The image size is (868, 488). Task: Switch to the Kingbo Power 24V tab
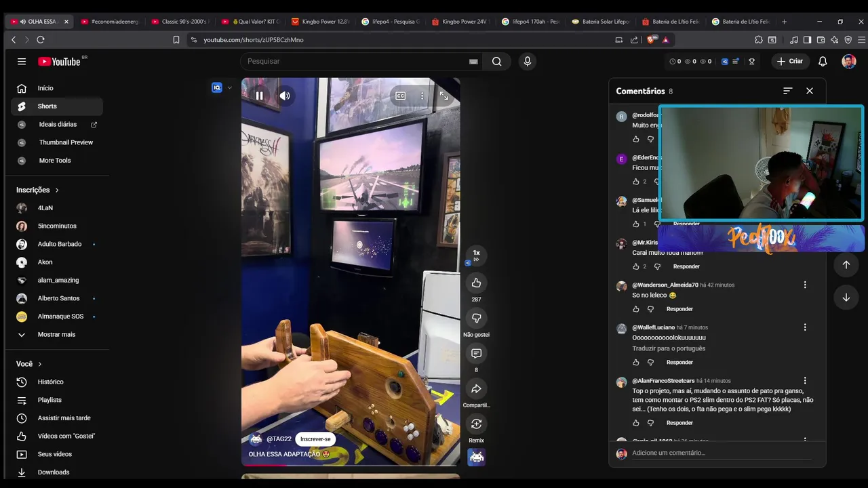pos(460,22)
